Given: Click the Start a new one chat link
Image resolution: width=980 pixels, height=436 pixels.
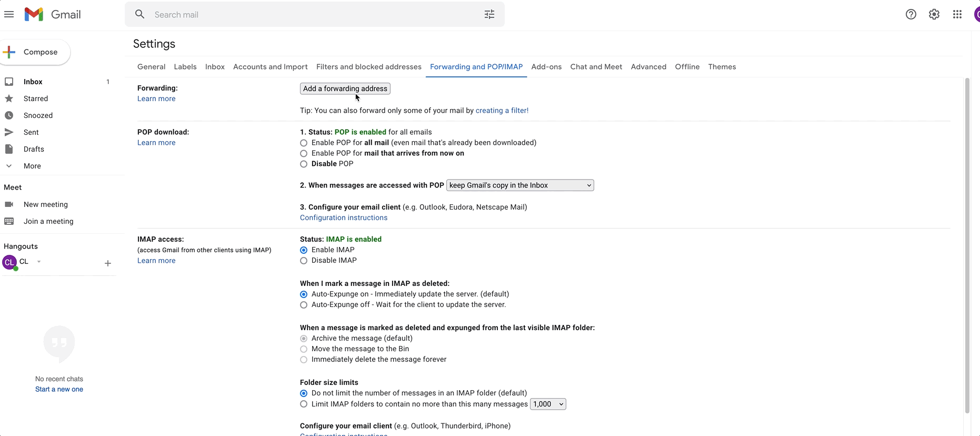Looking at the screenshot, I should [59, 390].
